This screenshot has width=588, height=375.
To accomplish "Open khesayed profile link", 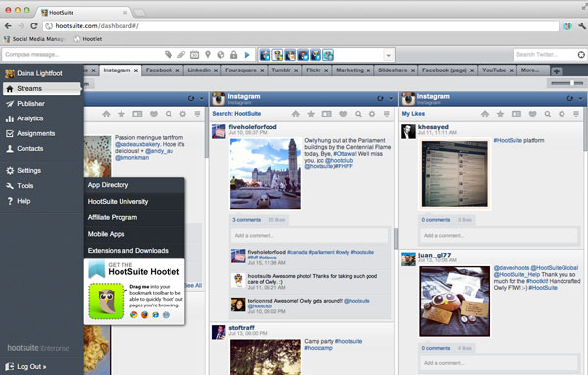I will [433, 127].
